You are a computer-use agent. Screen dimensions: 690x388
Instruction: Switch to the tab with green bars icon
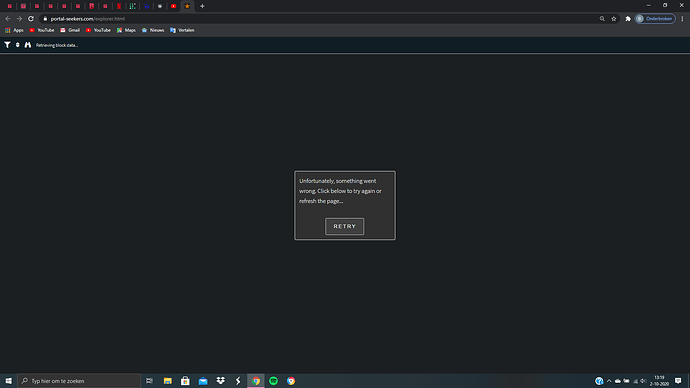tap(132, 6)
